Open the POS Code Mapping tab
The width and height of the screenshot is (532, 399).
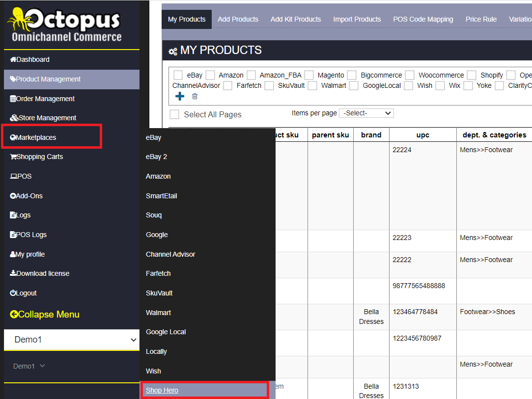click(x=423, y=19)
